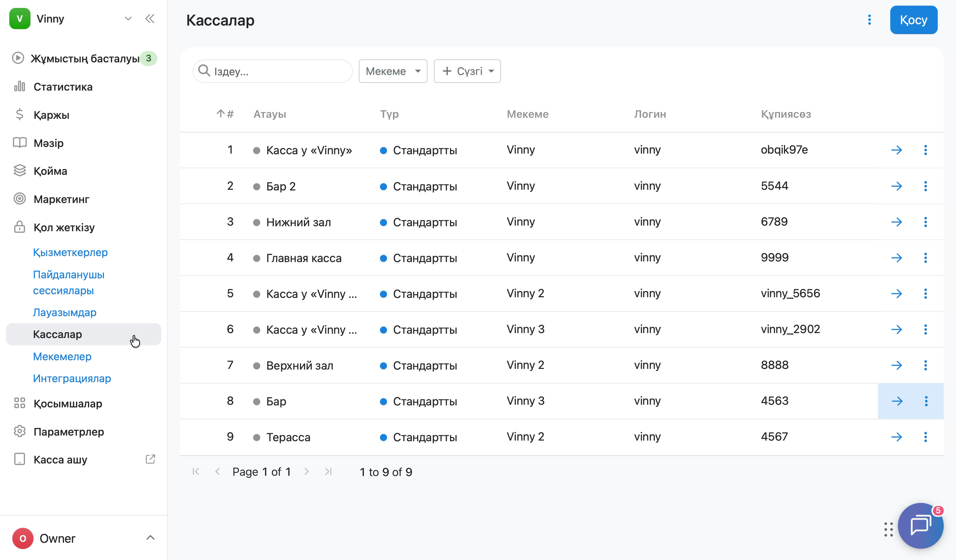Collapse the sidebar with double chevron icon
Viewport: 956px width, 560px height.
(x=150, y=19)
